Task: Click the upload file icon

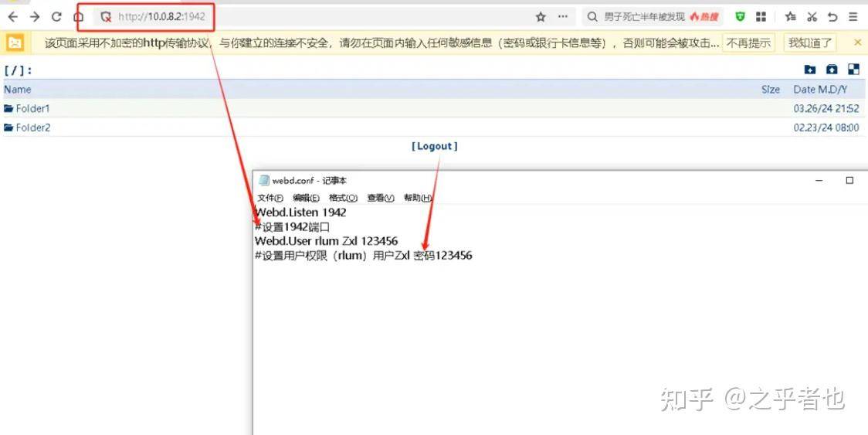Action: click(832, 70)
